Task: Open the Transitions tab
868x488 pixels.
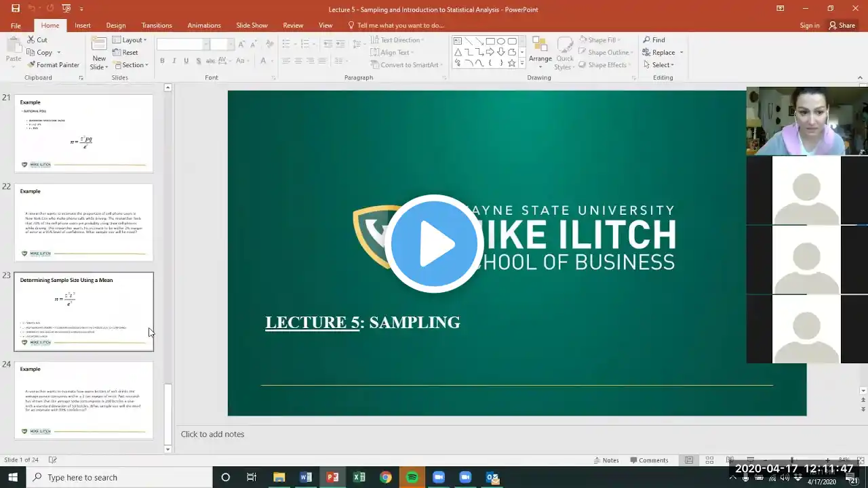Action: pos(157,25)
